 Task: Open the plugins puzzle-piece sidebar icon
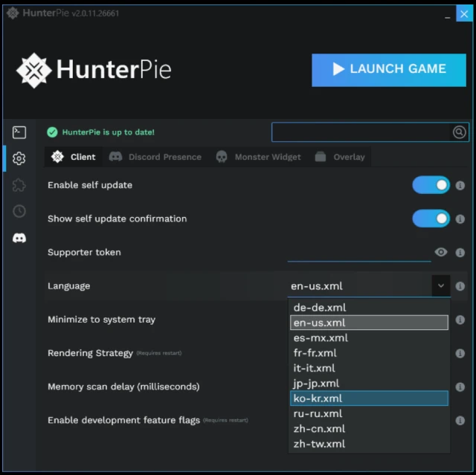pos(19,185)
